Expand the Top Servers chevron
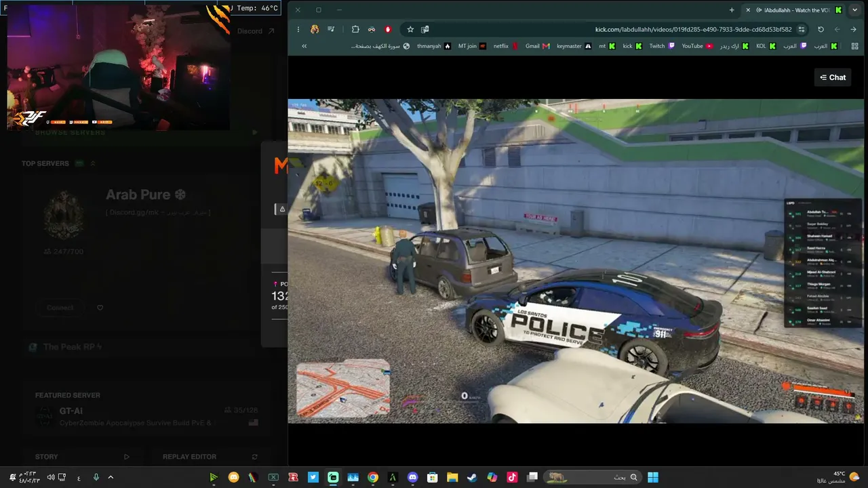The width and height of the screenshot is (868, 488). click(93, 163)
